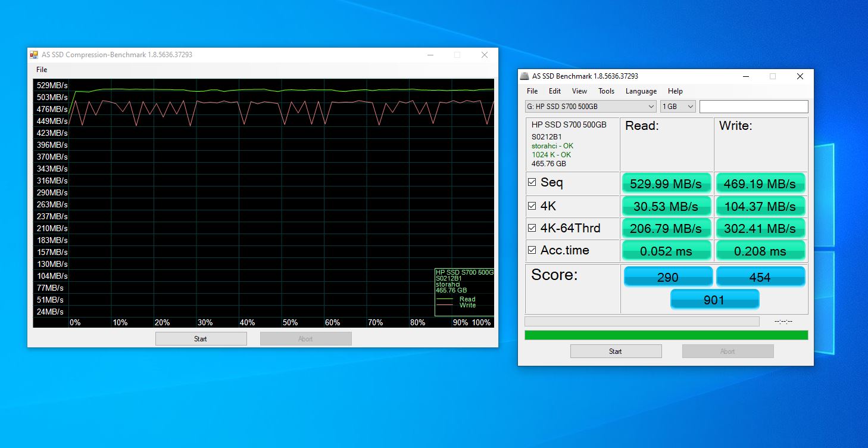Click the AS SSD Benchmark title bar icon
Viewport: 868px width, 448px height.
pyautogui.click(x=524, y=76)
